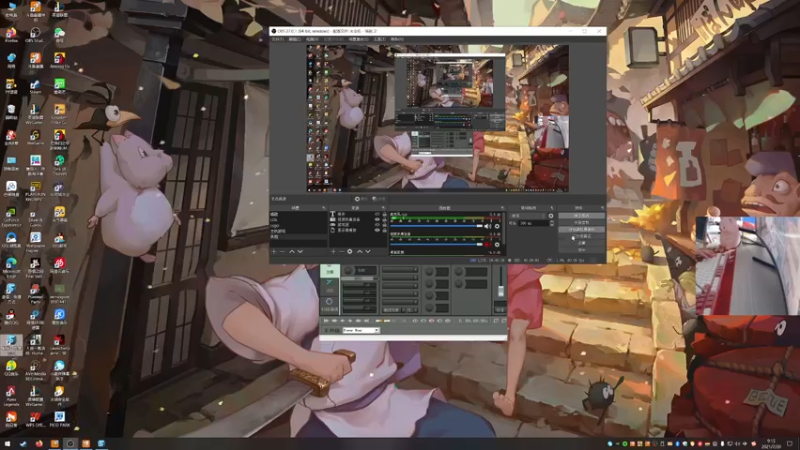Open View menu in OBS
800x450 pixels.
click(x=312, y=39)
